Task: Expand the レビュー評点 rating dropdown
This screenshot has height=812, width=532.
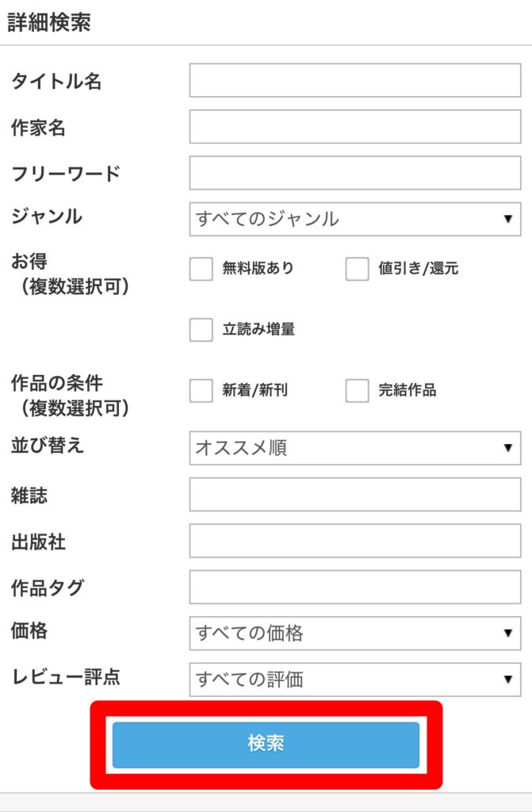Action: click(x=354, y=679)
